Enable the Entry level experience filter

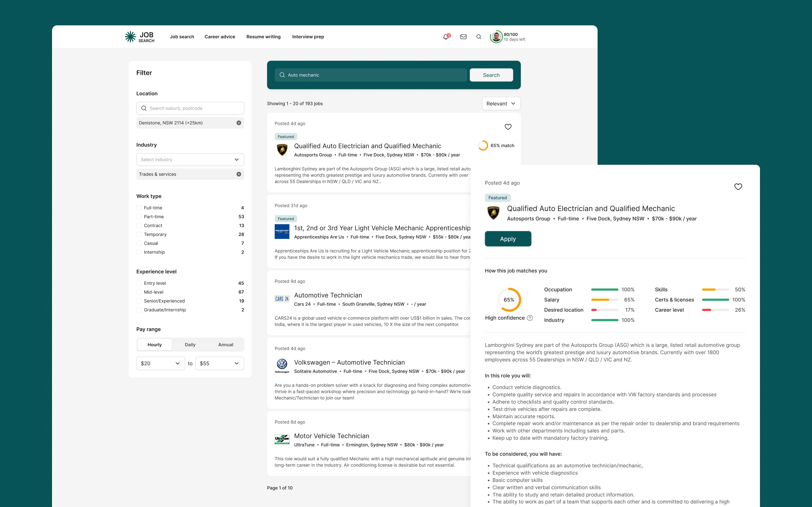(139, 283)
